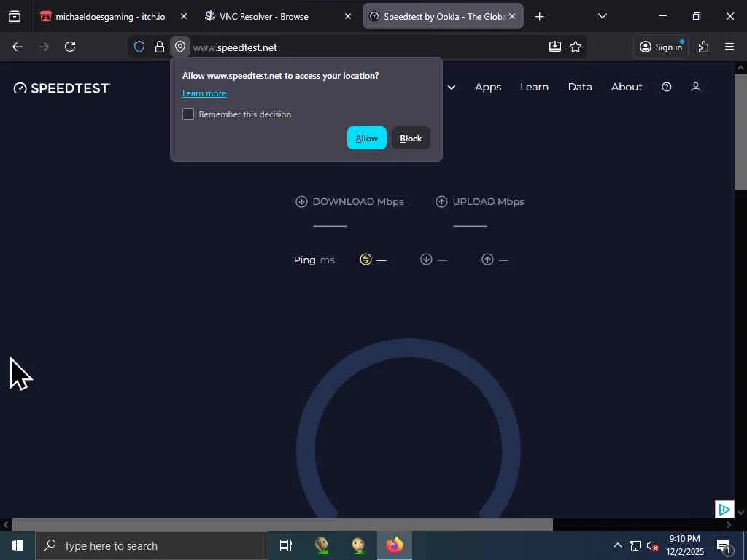Select the Speedtest by Ookla tab
This screenshot has width=747, height=560.
443,17
